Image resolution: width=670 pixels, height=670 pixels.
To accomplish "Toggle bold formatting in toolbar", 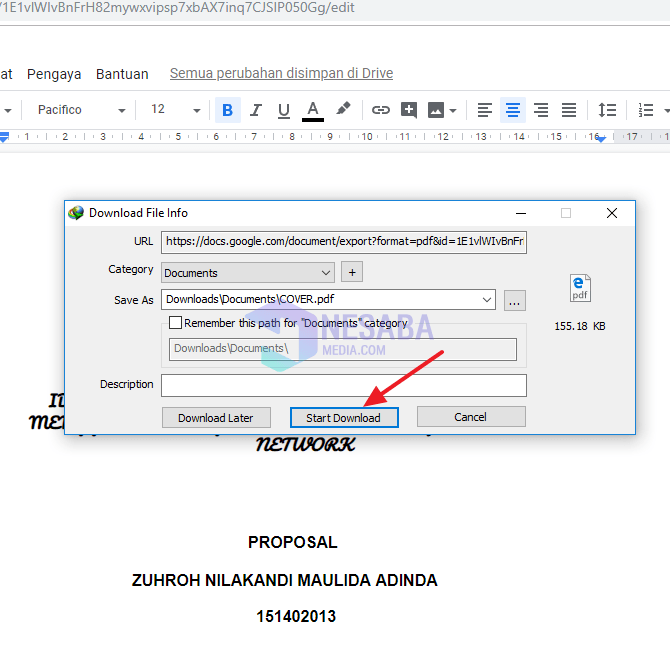I will pyautogui.click(x=227, y=110).
